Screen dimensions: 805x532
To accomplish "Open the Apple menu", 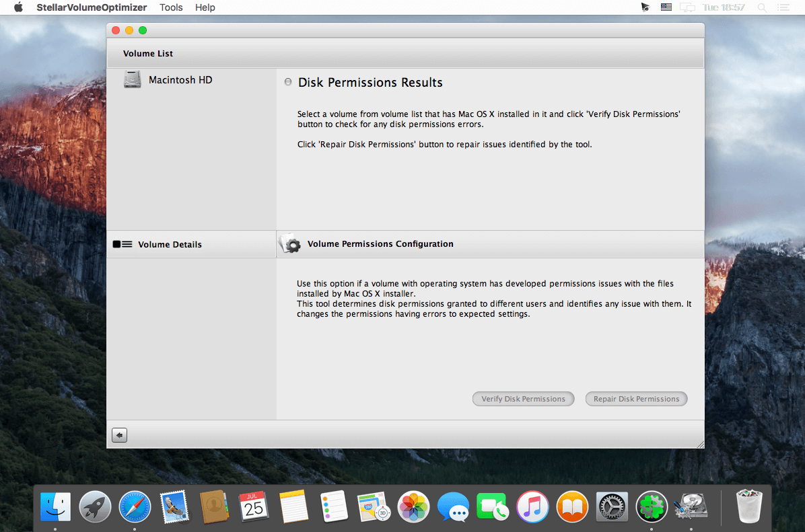I will [18, 7].
